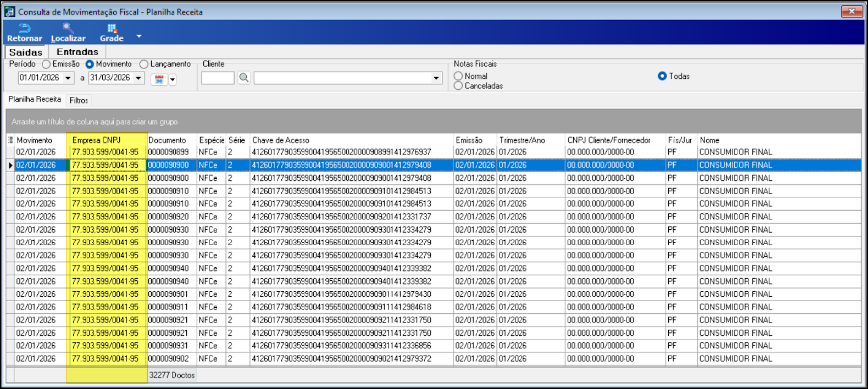Screen dimensions: 868x389
Task: Select Canceladas notas fiscais option
Action: pos(458,86)
